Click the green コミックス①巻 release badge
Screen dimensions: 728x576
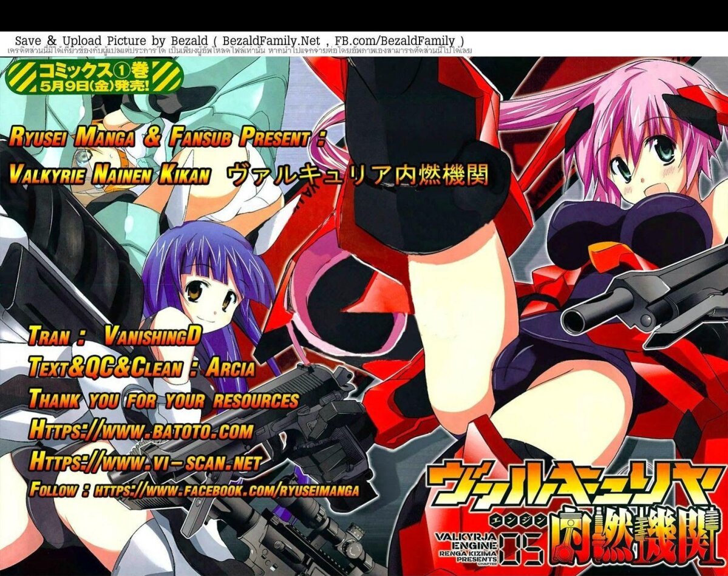click(94, 77)
